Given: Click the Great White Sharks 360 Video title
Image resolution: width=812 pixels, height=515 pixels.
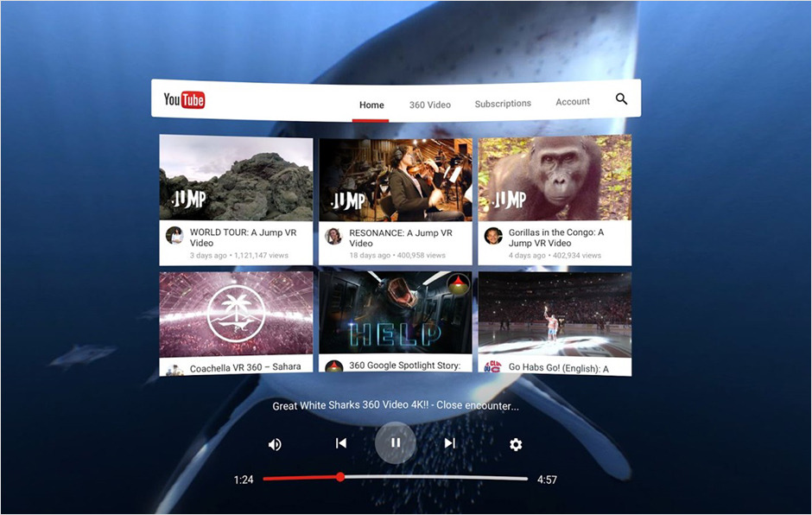Looking at the screenshot, I should [396, 405].
